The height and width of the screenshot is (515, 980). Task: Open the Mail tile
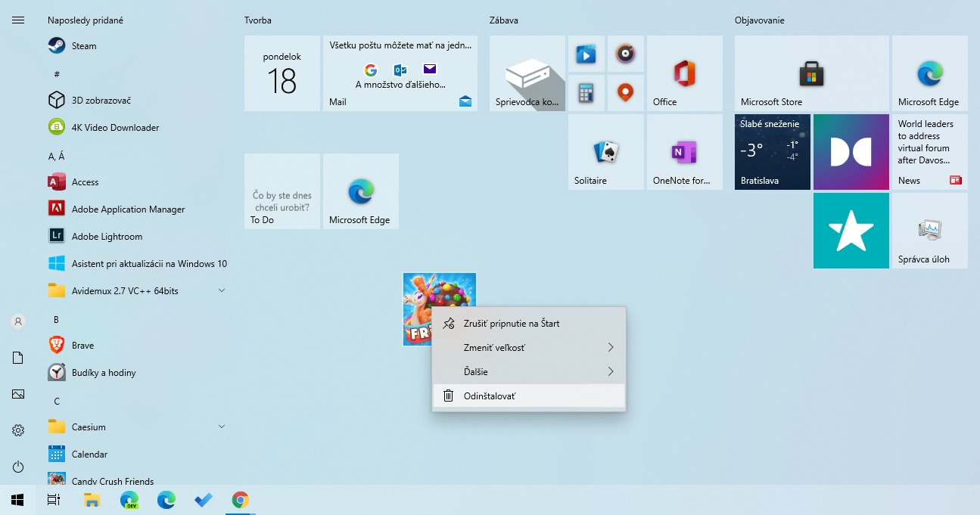(x=400, y=73)
